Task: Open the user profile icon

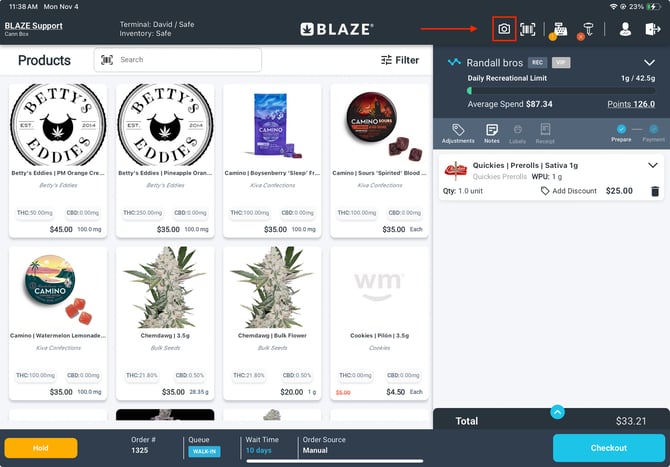Action: click(625, 29)
